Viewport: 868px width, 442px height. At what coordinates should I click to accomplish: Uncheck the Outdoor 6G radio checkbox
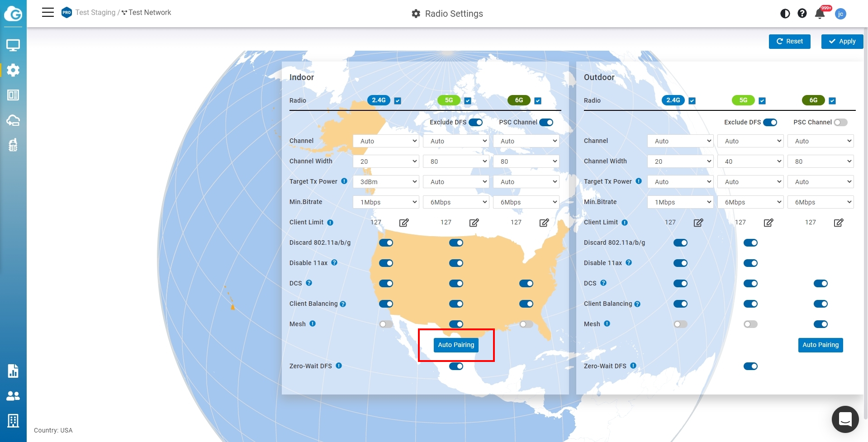coord(832,101)
